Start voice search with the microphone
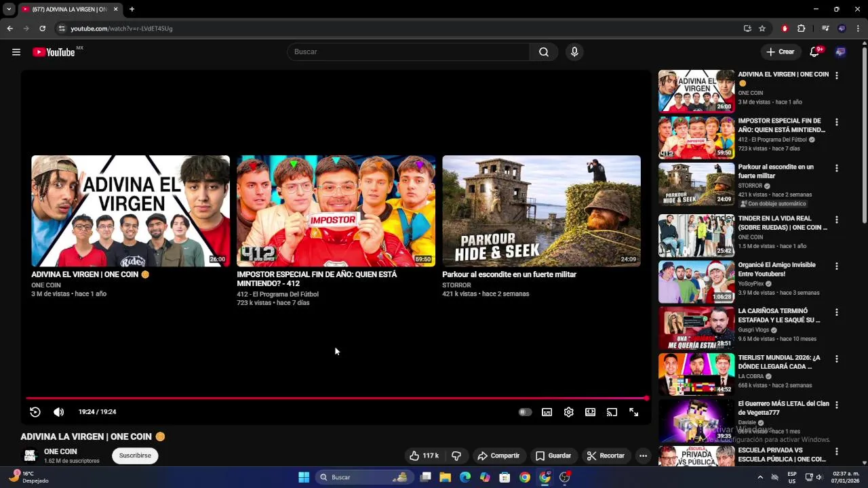This screenshot has width=868, height=488. pos(574,52)
